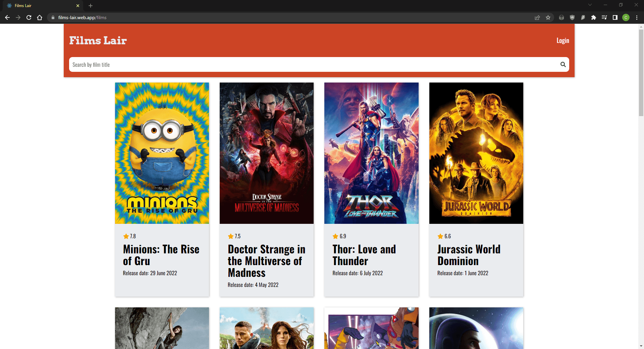Screen dimensions: 644x349
Task: Click the 7.8 star rating on Minions
Action: click(129, 236)
